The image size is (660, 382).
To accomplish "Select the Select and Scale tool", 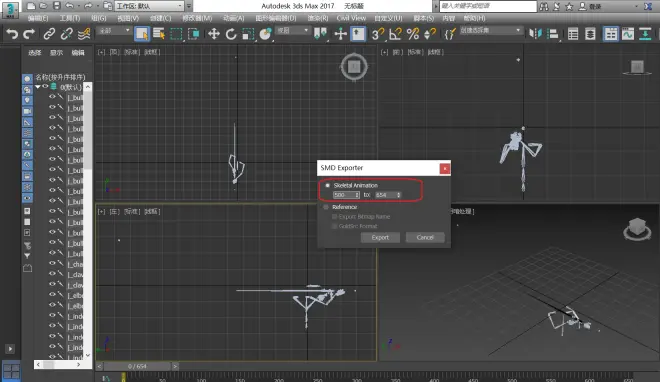I will (x=248, y=34).
